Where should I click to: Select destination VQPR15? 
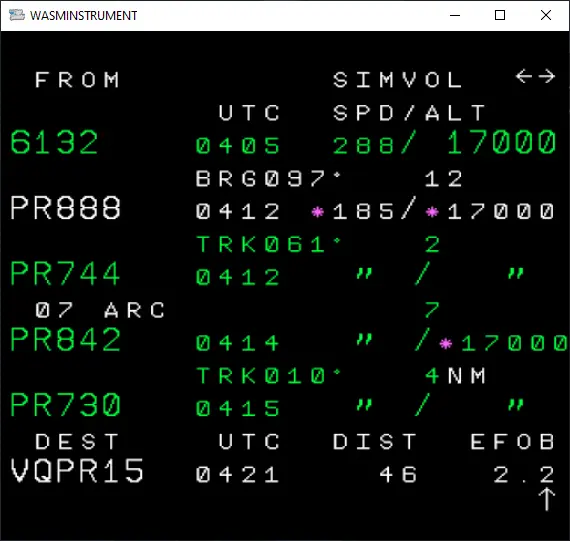[x=77, y=471]
